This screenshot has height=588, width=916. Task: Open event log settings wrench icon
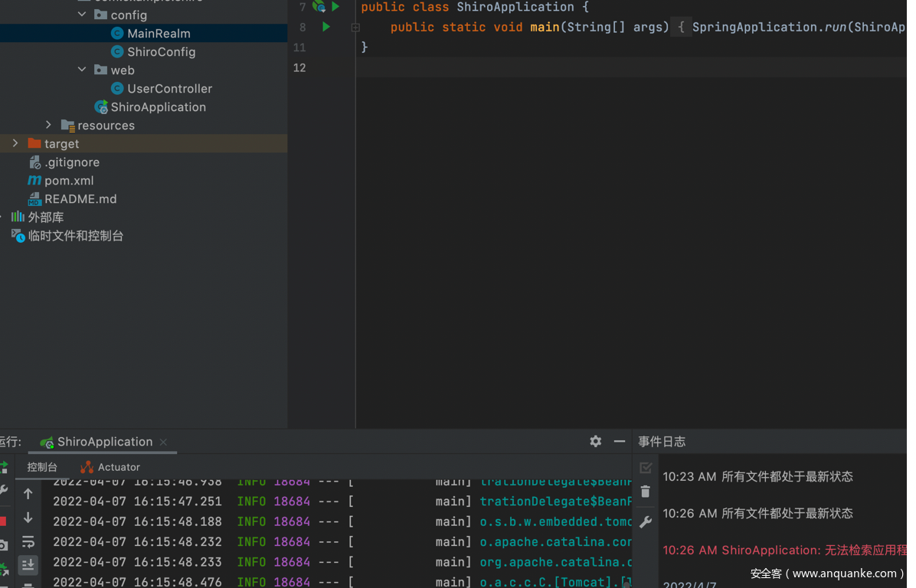646,522
